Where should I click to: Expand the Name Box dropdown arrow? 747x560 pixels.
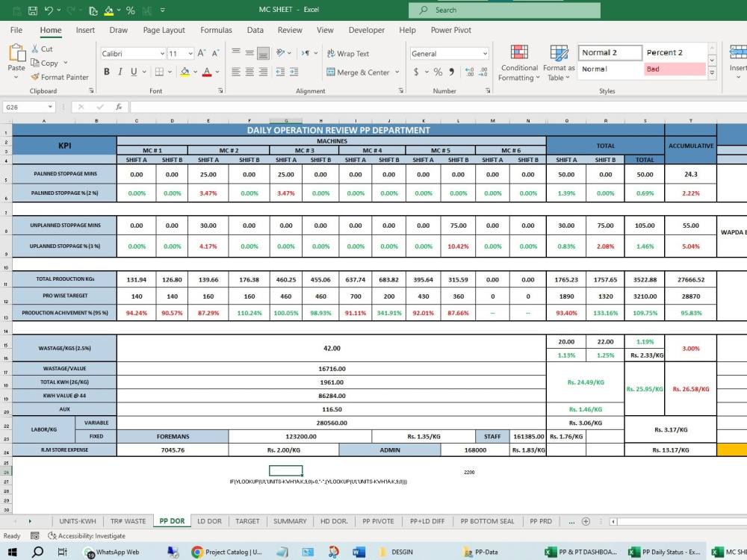50,107
